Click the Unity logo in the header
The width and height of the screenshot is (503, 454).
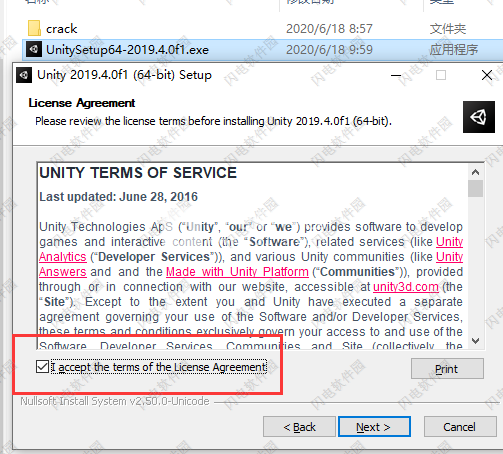[x=479, y=117]
